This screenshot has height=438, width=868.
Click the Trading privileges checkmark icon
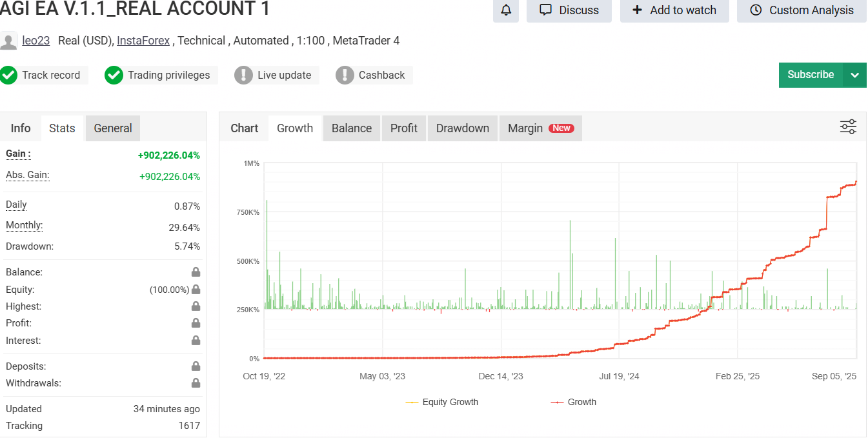114,75
